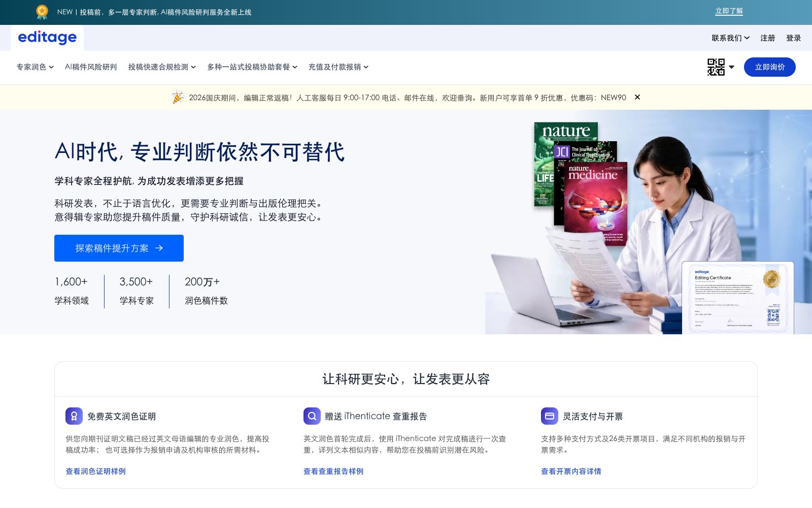
Task: Click the medal icon in top banner
Action: click(x=42, y=12)
